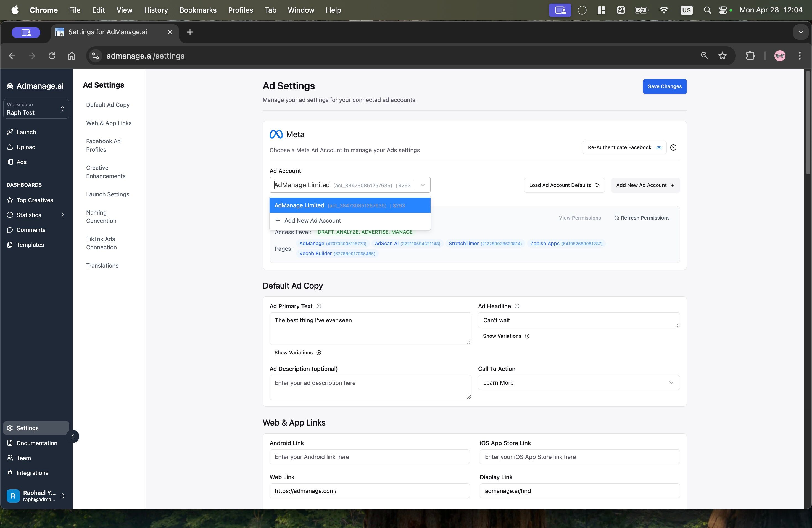Open Upload from the sidebar icon
The image size is (812, 528).
click(10, 147)
